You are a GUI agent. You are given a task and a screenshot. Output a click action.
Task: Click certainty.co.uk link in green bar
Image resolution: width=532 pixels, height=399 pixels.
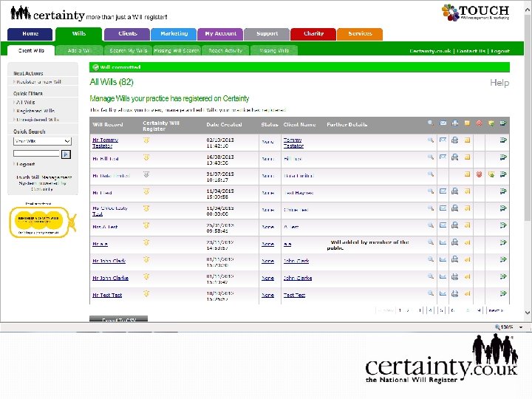[430, 51]
